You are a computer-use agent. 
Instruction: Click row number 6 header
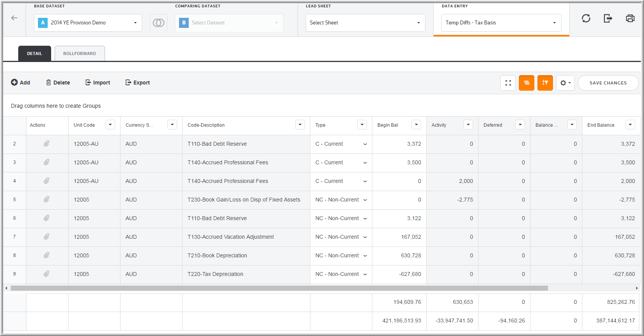pos(15,218)
